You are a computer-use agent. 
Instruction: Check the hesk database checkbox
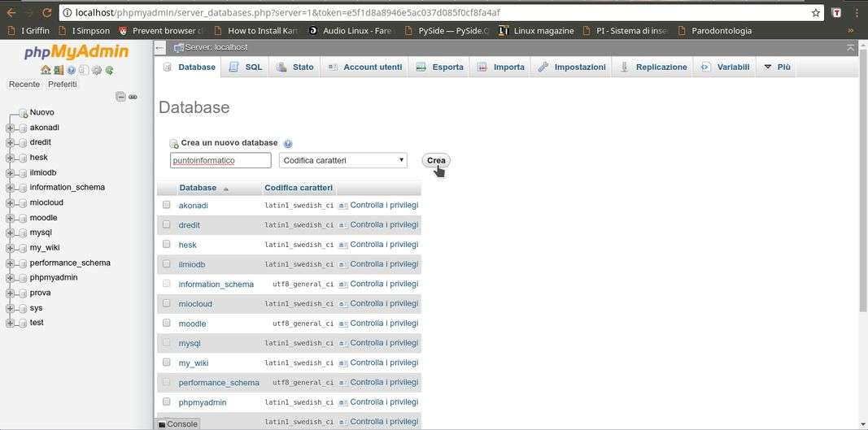coord(166,244)
